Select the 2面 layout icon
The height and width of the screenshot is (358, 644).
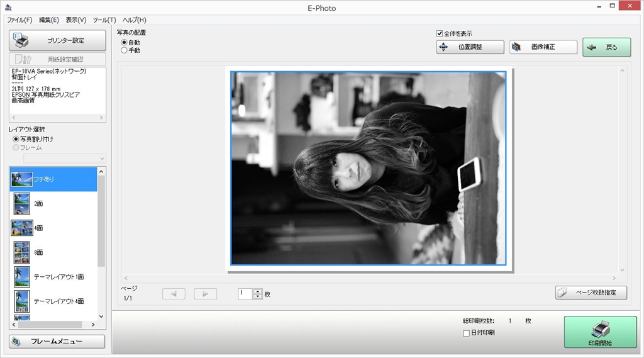[x=22, y=203]
